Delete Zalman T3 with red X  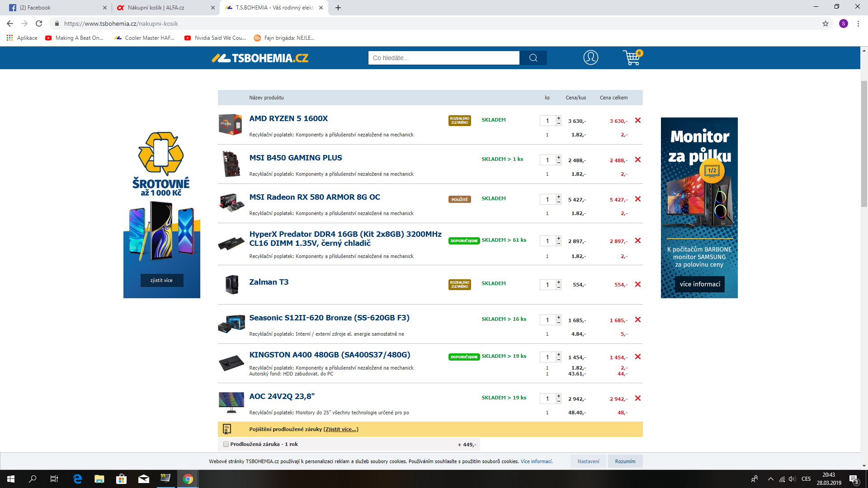pyautogui.click(x=638, y=284)
